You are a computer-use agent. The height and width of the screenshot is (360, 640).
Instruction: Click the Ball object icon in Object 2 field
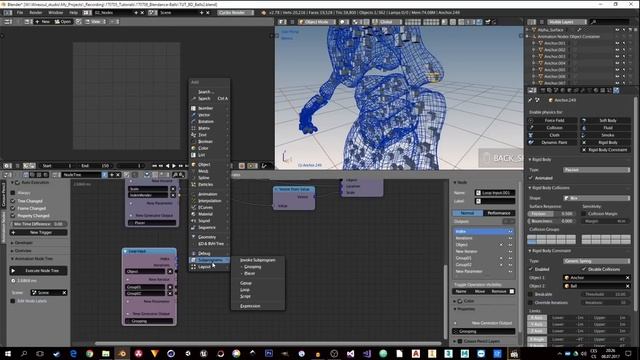click(567, 286)
